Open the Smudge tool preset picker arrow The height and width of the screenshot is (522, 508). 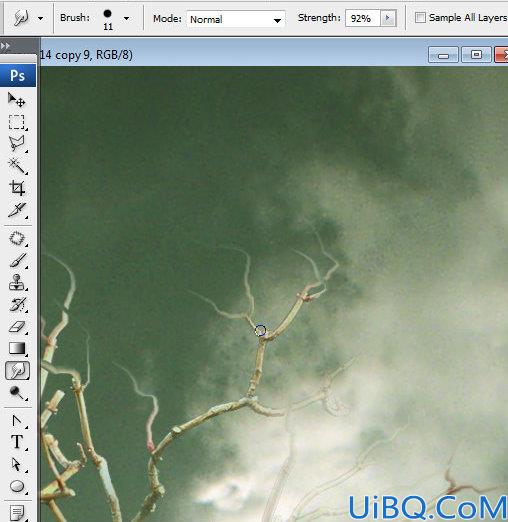[40, 19]
